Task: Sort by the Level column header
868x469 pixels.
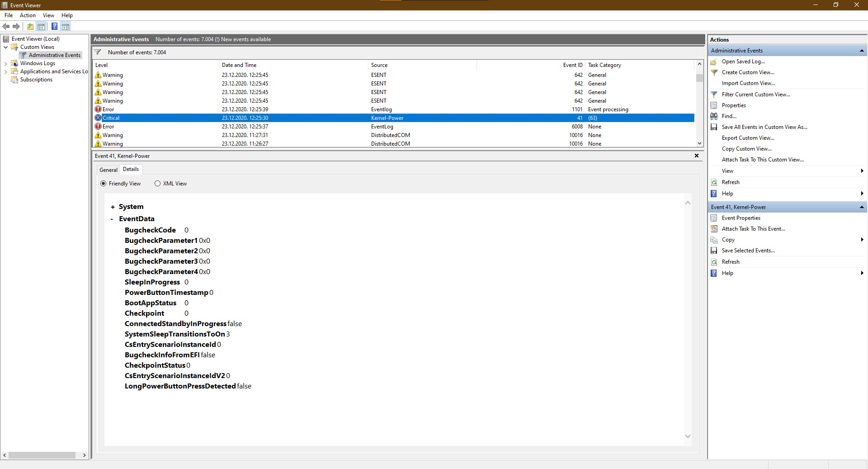Action: pyautogui.click(x=156, y=65)
